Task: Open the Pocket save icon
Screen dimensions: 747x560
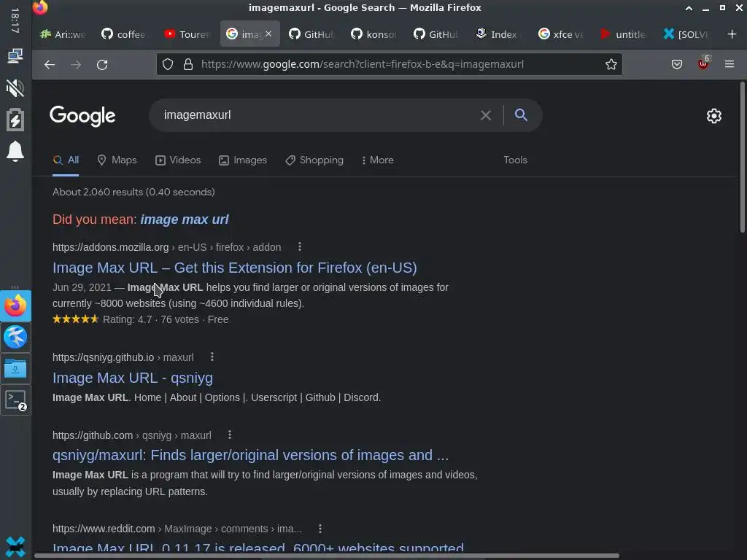Action: click(x=676, y=64)
